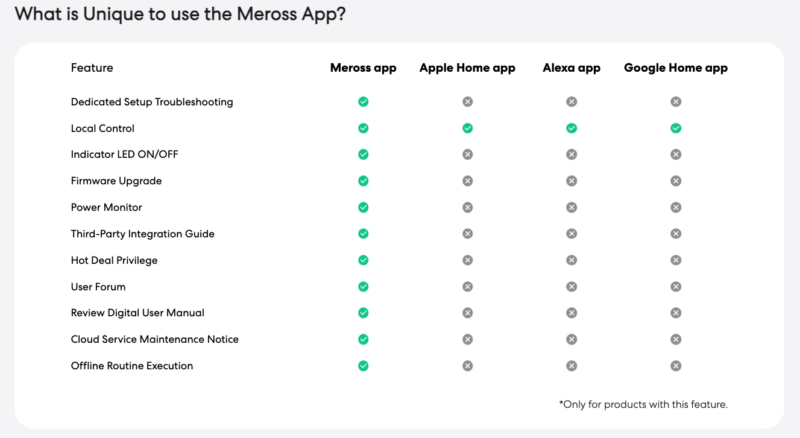Click the Firmware Upgrade feature label
This screenshot has width=800, height=438.
[116, 181]
